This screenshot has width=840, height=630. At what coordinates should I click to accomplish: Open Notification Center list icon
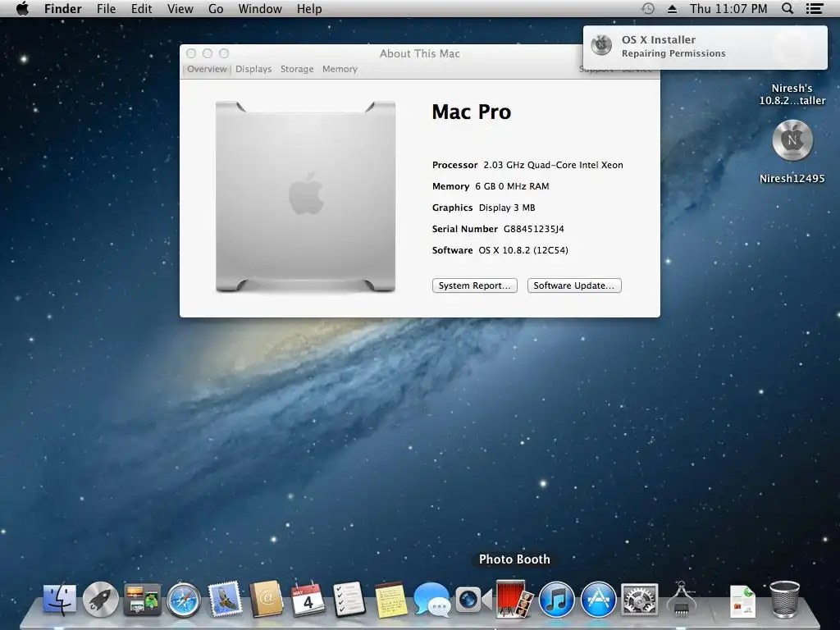pos(815,8)
